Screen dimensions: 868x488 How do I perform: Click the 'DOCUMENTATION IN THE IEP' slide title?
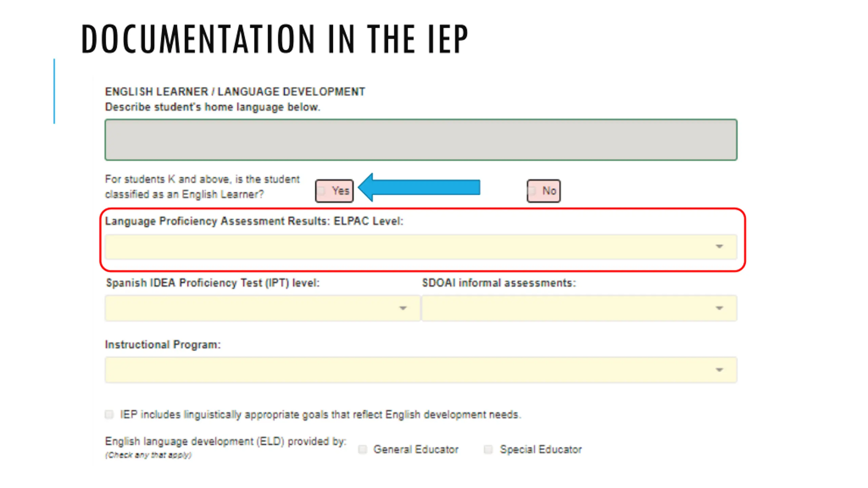[x=275, y=39]
